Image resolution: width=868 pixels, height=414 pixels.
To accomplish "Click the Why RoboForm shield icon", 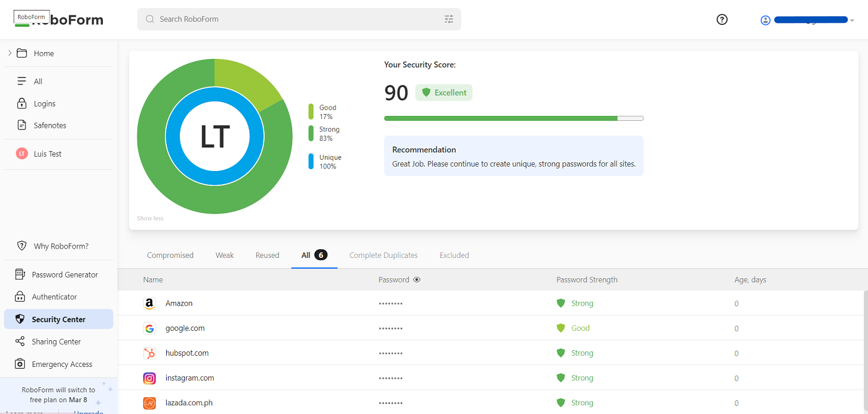I will pos(22,246).
